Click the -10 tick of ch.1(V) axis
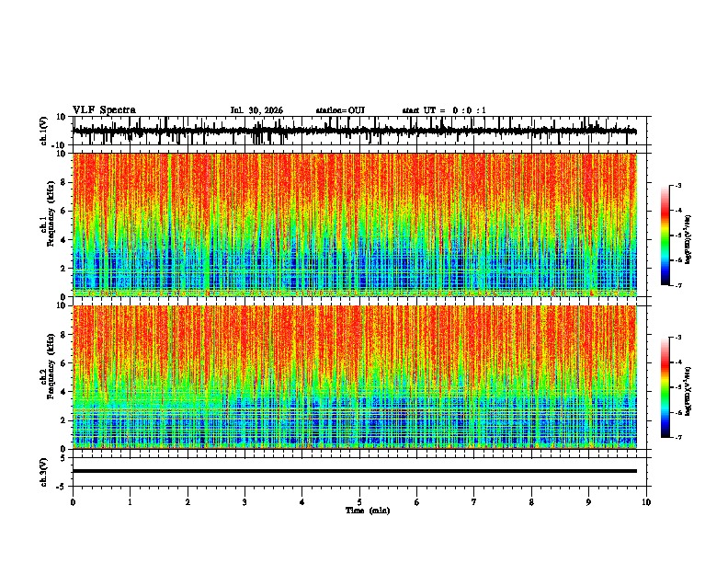728x563 pixels. (x=60, y=145)
